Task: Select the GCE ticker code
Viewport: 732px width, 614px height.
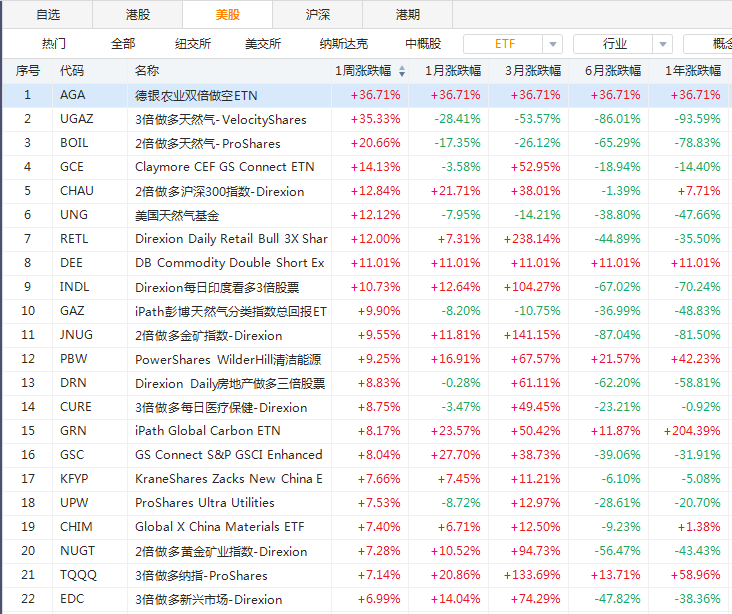Action: (x=71, y=167)
